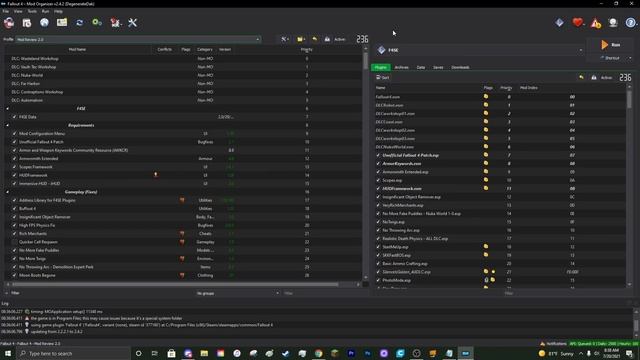Click the restore backup arrow above mod list
Screen dimensions: 640x360
click(315, 39)
